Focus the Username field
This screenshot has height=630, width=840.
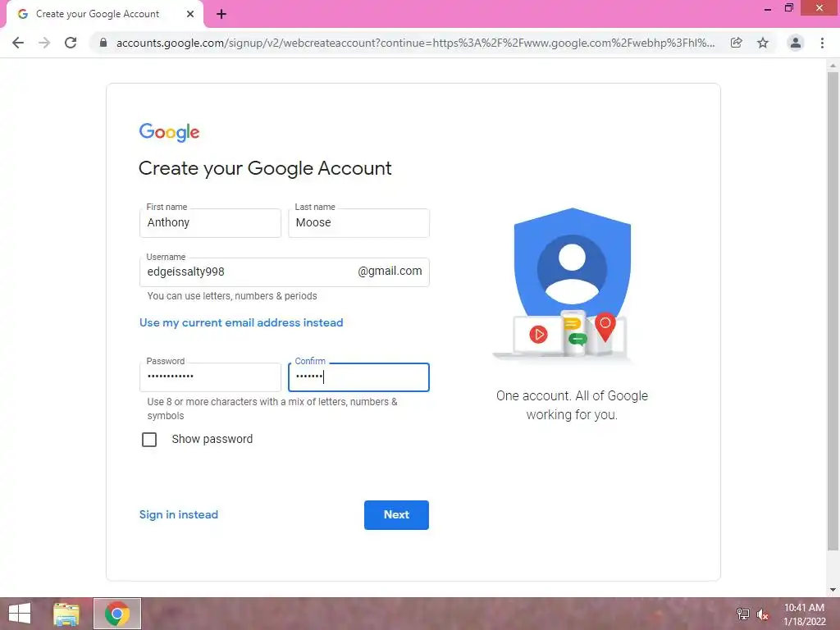click(x=285, y=272)
